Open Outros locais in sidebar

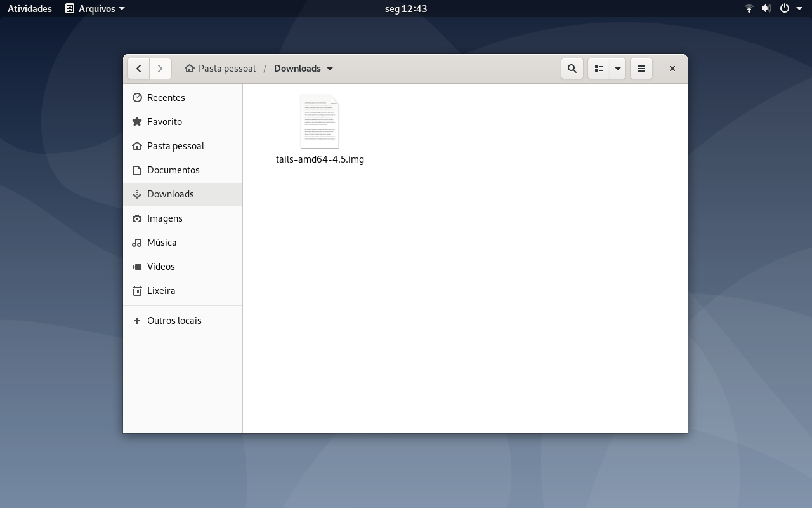tap(183, 321)
